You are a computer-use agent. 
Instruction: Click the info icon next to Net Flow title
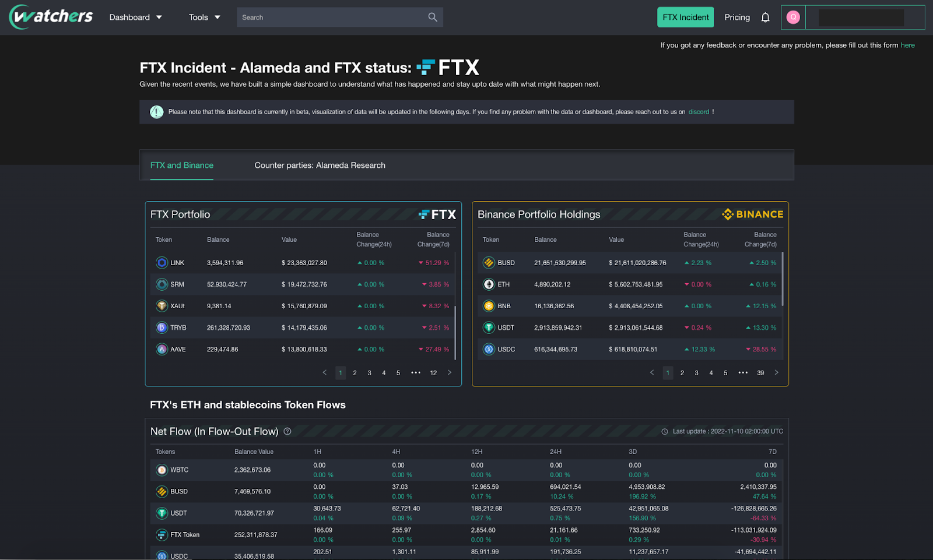point(287,431)
